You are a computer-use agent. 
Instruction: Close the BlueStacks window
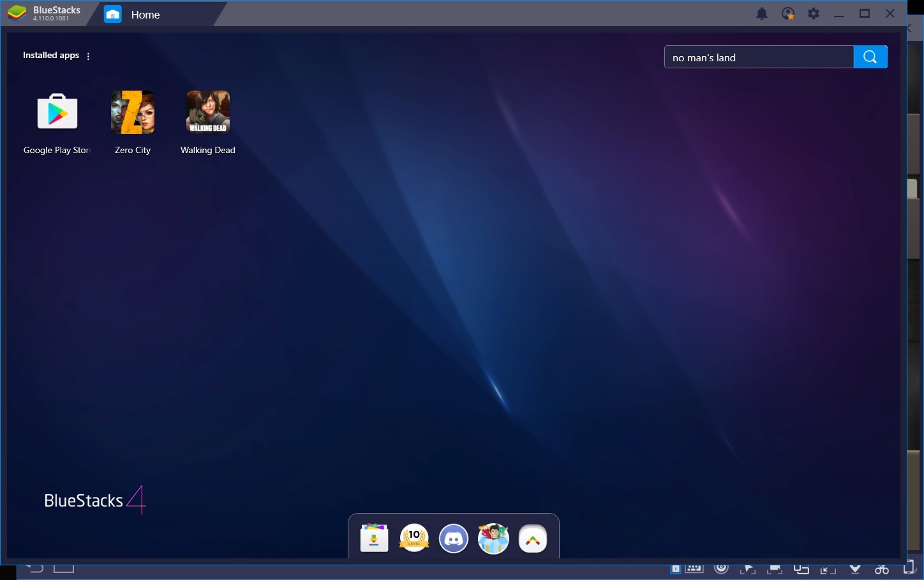[890, 13]
